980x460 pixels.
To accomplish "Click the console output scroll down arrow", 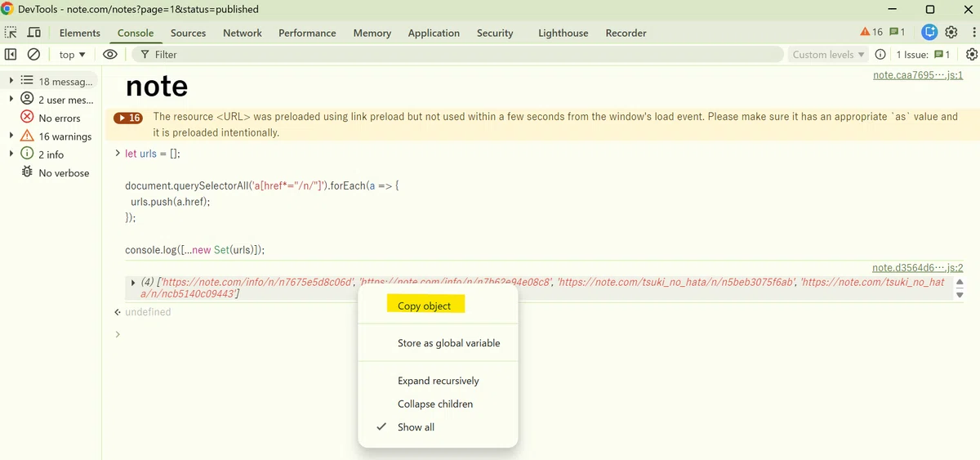I will [x=960, y=295].
